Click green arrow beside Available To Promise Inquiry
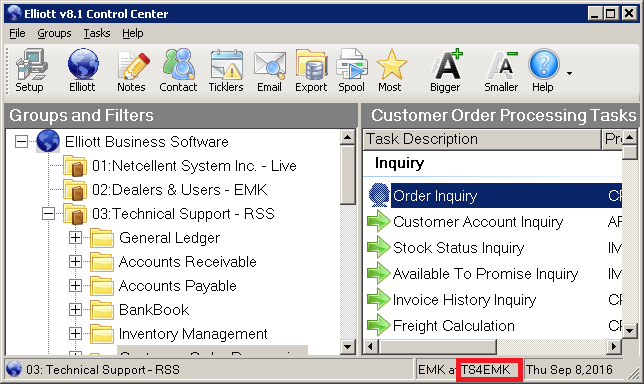 point(378,274)
